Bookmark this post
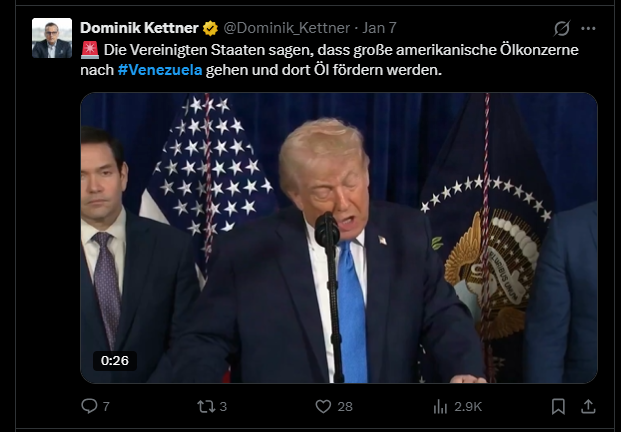621x432 pixels. 558,407
